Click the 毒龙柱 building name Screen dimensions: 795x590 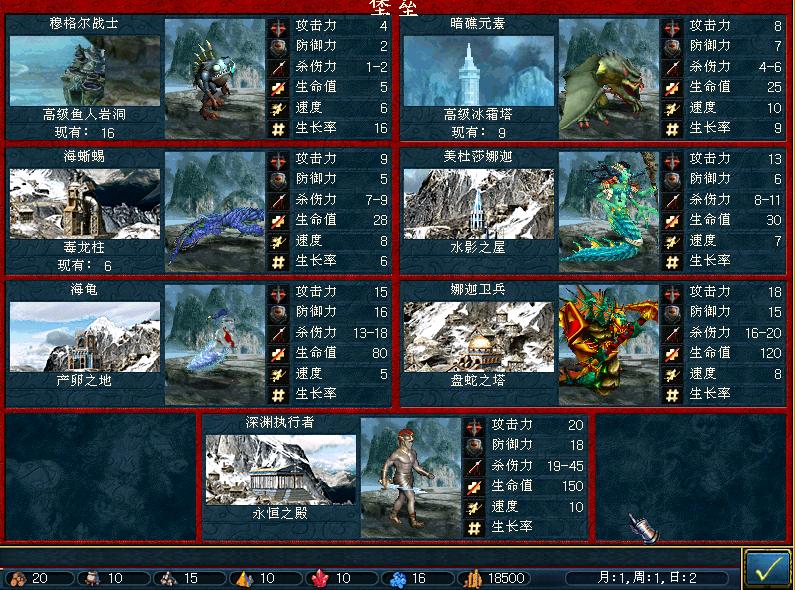85,247
